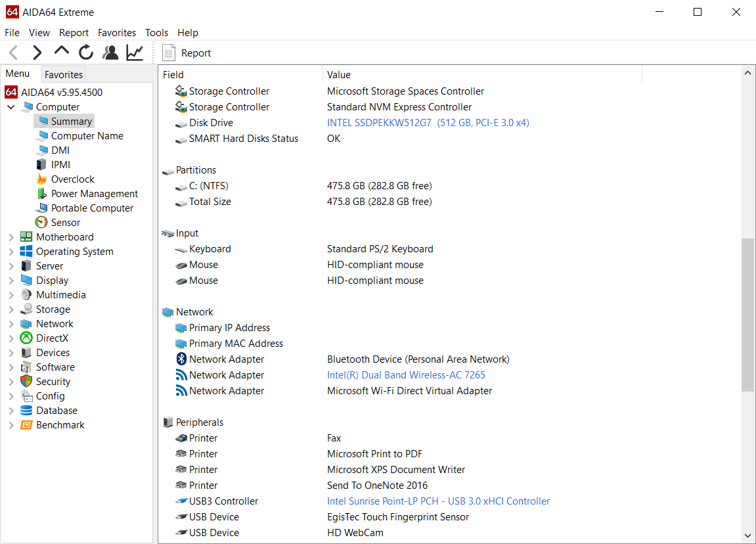Go forward with the right arrow toolbar button
The height and width of the screenshot is (544, 756).
37,52
